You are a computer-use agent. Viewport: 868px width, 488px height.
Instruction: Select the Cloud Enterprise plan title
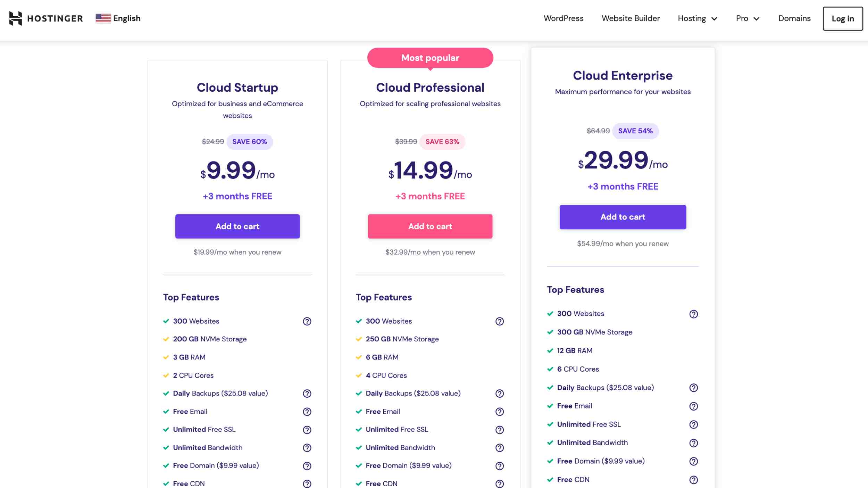623,75
